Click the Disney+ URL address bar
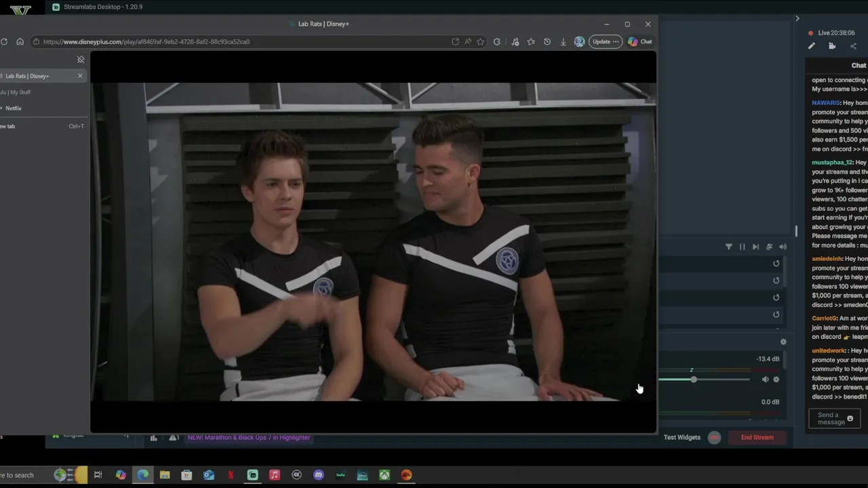Viewport: 868px width, 488px height. click(x=244, y=41)
